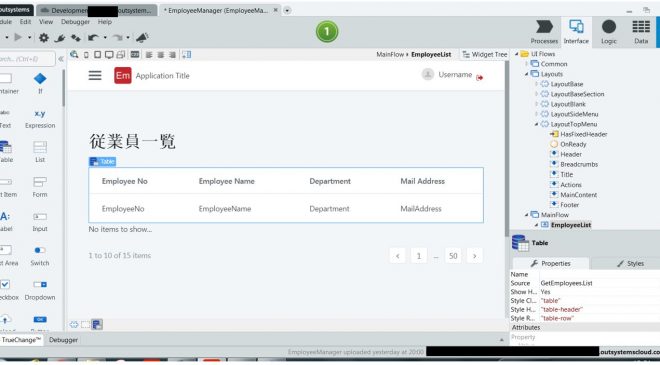660x365 pixels.
Task: Select the Dropdown widget in toolbox
Action: [x=40, y=290]
